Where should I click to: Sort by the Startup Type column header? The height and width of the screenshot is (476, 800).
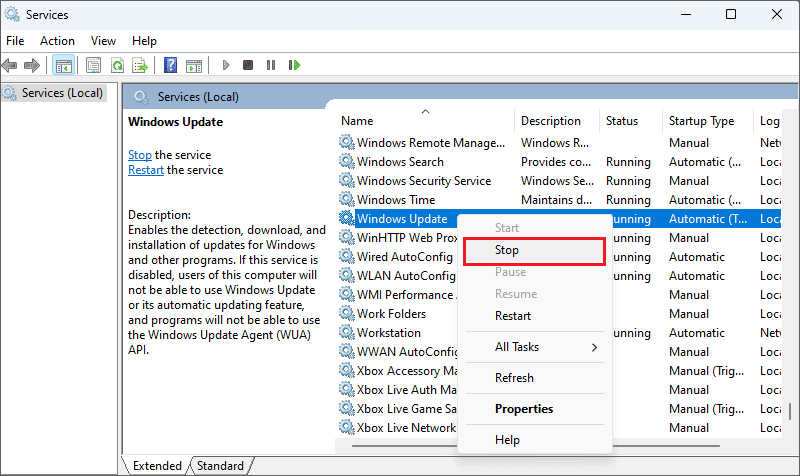coord(707,121)
